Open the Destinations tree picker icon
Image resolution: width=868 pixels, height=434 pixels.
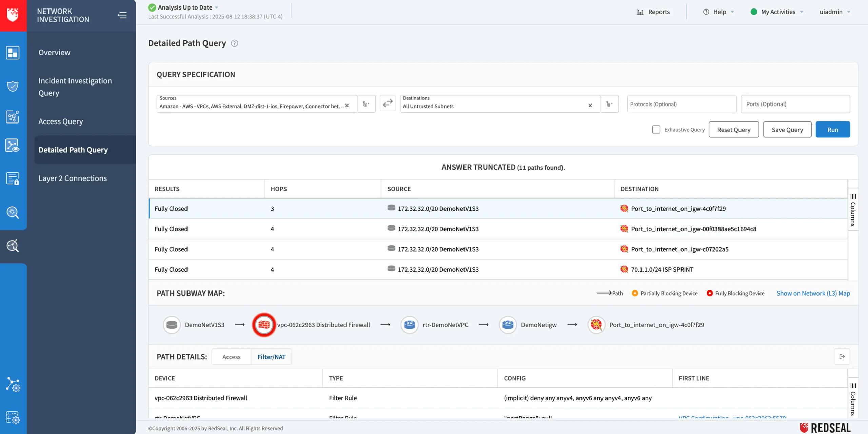pyautogui.click(x=610, y=104)
